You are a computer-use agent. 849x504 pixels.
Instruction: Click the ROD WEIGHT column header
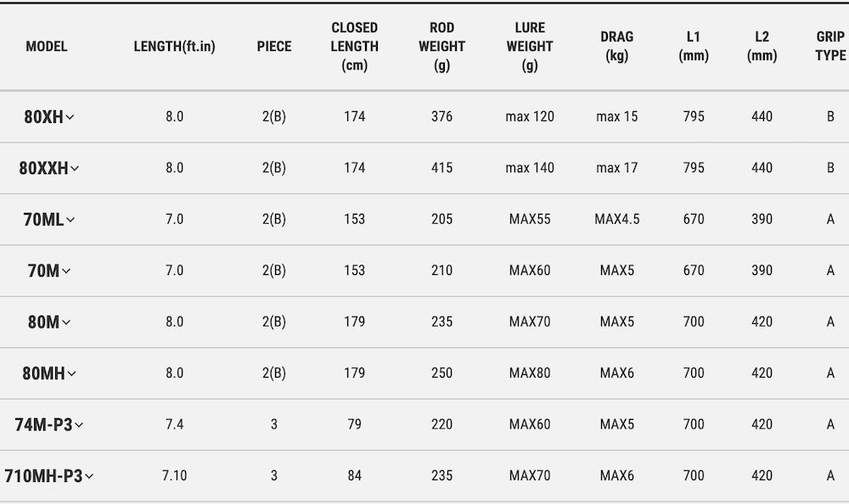coord(441,47)
